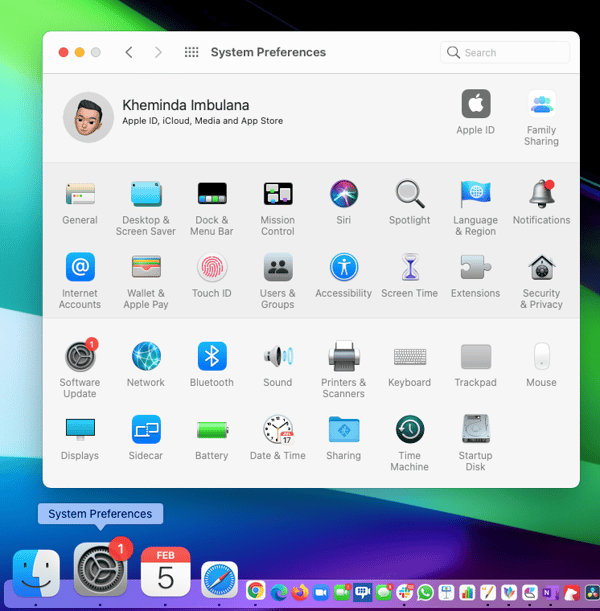Open Bluetooth settings
Viewport: 600px width, 611px height.
[212, 364]
